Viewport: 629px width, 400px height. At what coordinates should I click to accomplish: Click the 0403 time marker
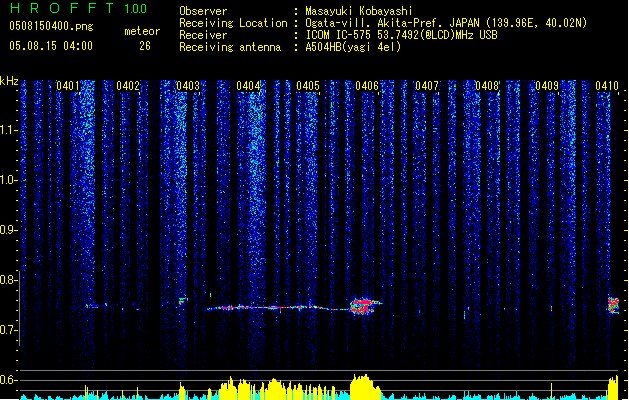coord(188,86)
